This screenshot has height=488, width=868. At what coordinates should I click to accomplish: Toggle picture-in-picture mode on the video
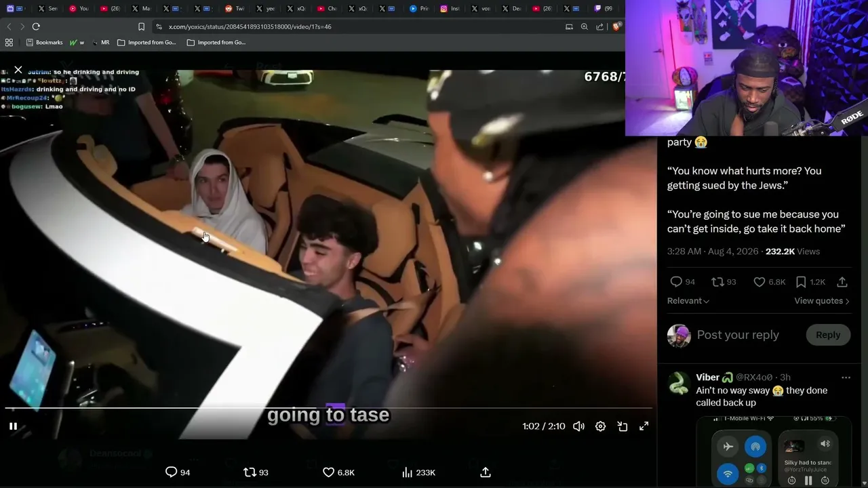623,426
